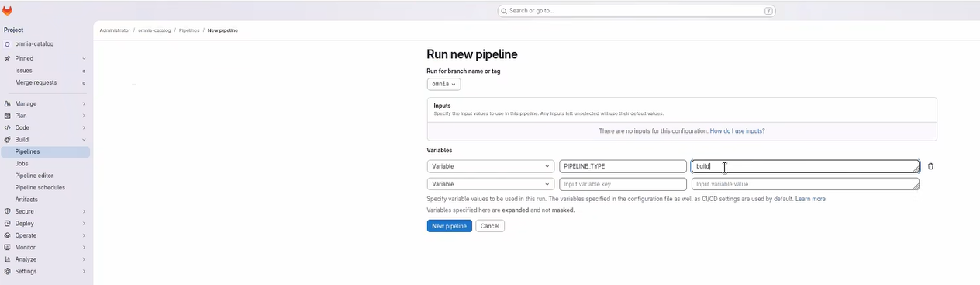Click the 'build' variable value field
The width and height of the screenshot is (980, 285).
pos(806,166)
